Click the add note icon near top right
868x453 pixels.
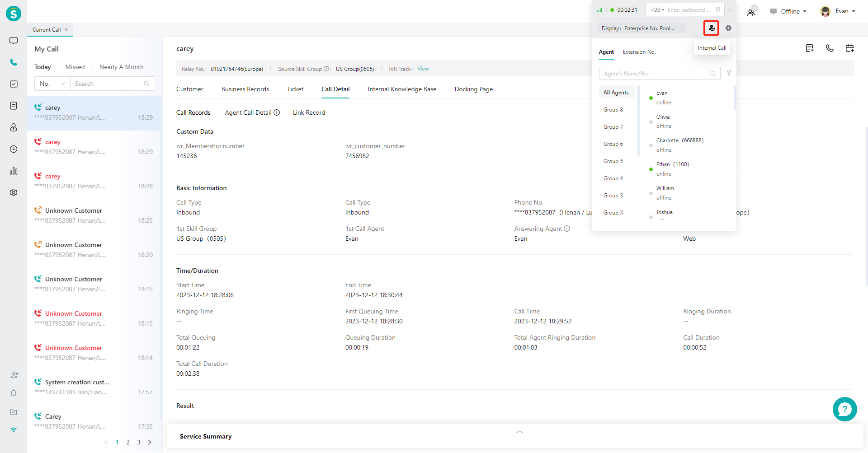point(810,48)
